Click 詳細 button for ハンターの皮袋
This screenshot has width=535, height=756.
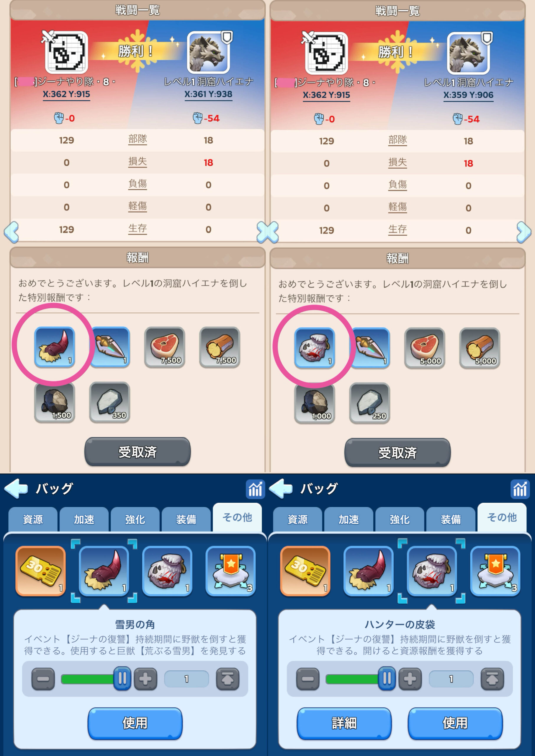344,723
